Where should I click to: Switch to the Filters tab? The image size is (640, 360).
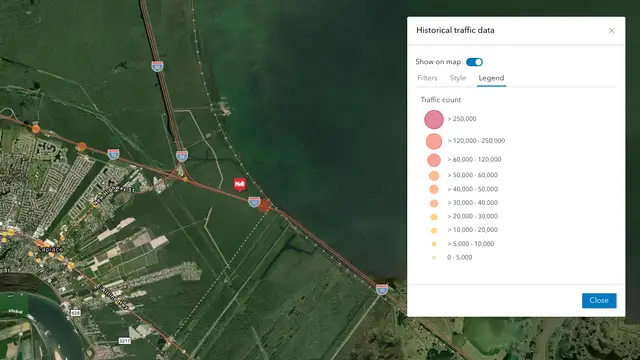[x=427, y=78]
